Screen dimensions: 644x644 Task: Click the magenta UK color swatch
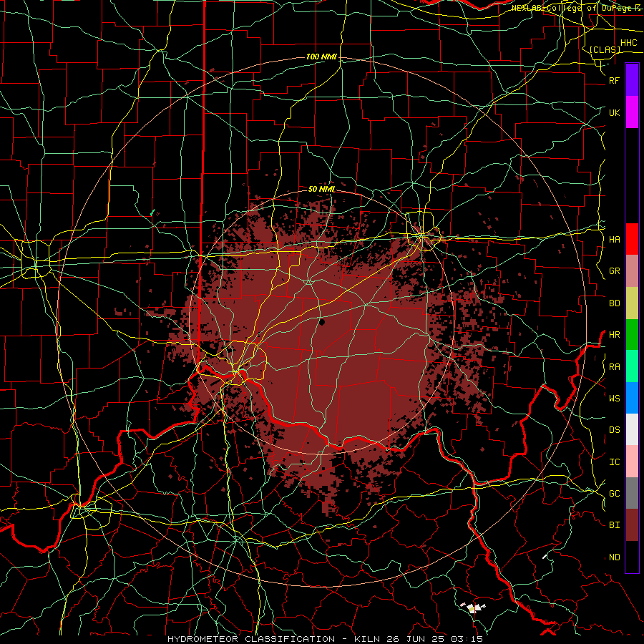(632, 112)
